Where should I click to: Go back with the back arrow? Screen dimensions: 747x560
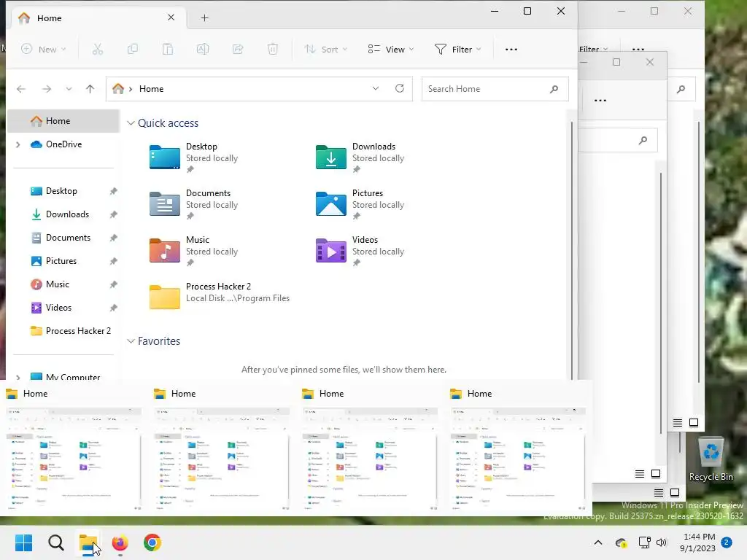coord(21,88)
